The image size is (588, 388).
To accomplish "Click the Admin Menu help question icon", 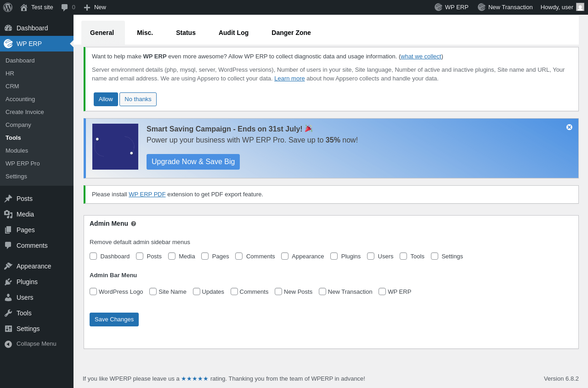I will click(x=134, y=224).
